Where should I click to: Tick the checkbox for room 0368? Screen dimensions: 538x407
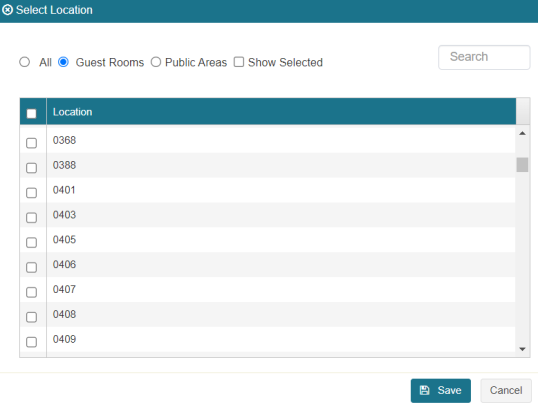point(32,143)
